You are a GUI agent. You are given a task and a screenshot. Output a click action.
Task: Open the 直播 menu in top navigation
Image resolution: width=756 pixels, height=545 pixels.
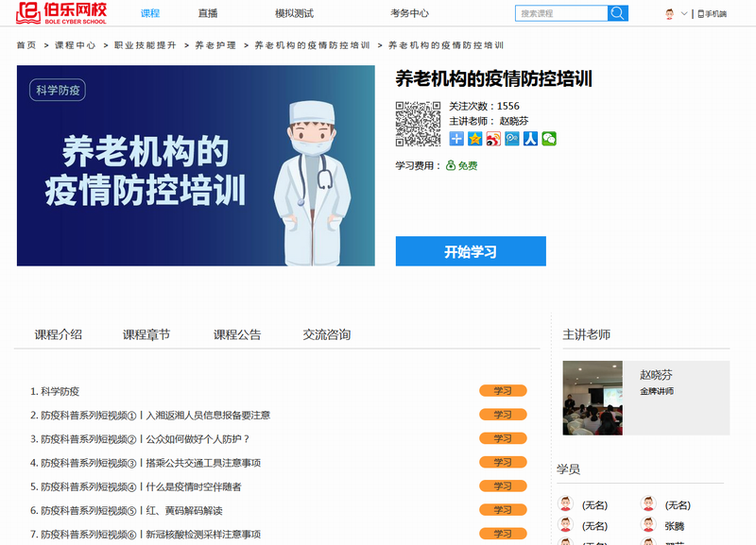[x=208, y=13]
